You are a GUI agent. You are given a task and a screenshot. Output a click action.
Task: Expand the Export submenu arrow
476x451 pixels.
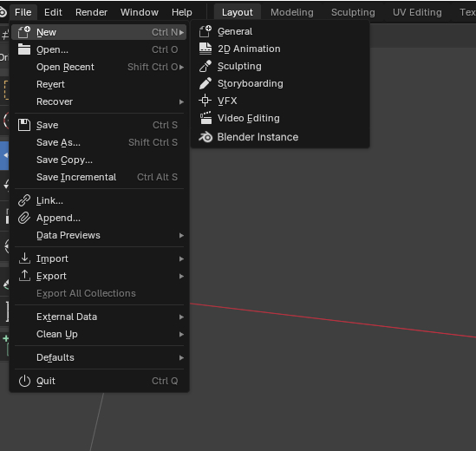click(x=181, y=276)
